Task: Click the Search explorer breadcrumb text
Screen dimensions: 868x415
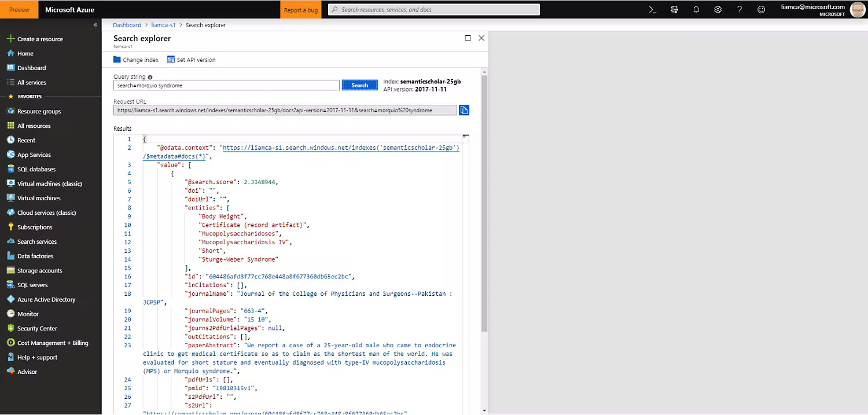Action: pos(206,25)
